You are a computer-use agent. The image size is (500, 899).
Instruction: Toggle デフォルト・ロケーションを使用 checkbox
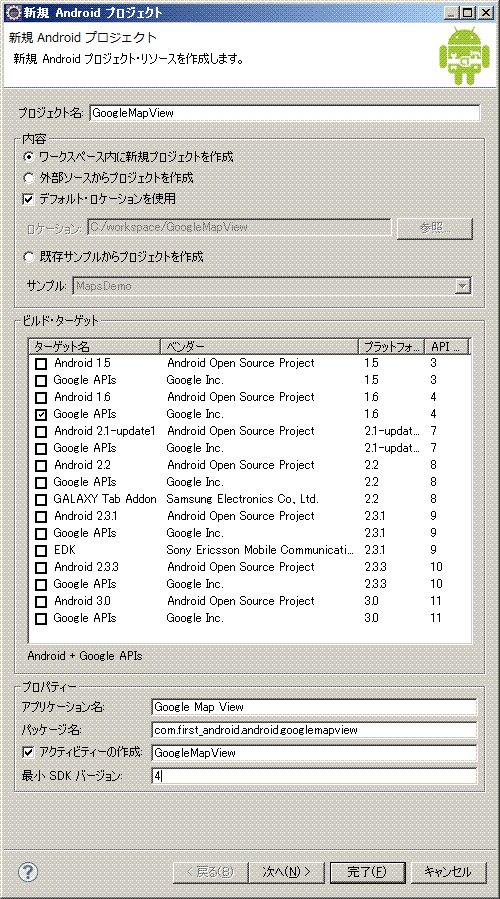(29, 200)
